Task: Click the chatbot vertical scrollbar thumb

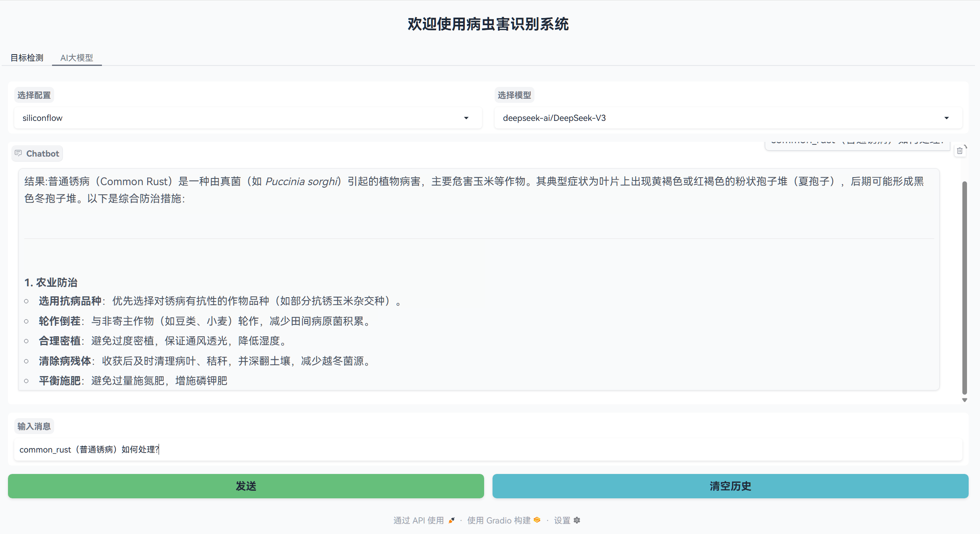Action: 964,288
